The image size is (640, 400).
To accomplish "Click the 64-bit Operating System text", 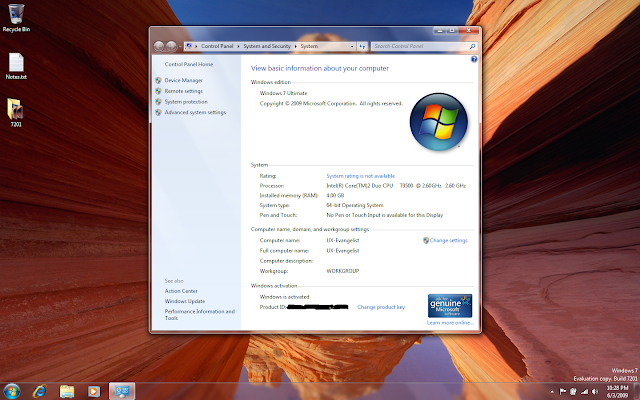I will pyautogui.click(x=355, y=205).
